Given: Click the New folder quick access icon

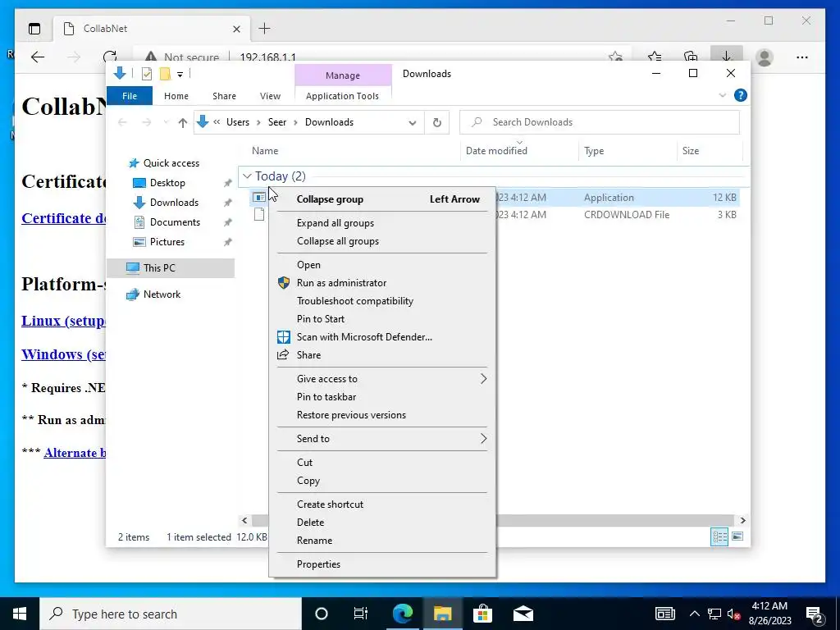Looking at the screenshot, I should pyautogui.click(x=165, y=74).
